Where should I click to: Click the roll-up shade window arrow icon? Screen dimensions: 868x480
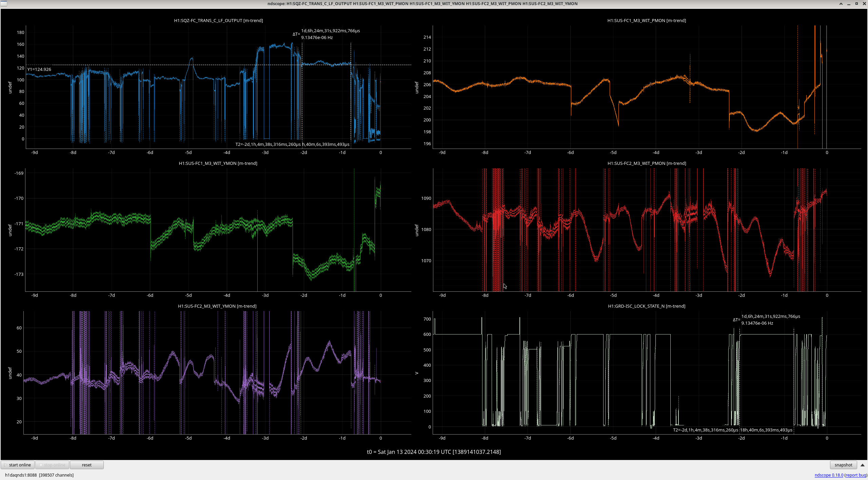(841, 4)
